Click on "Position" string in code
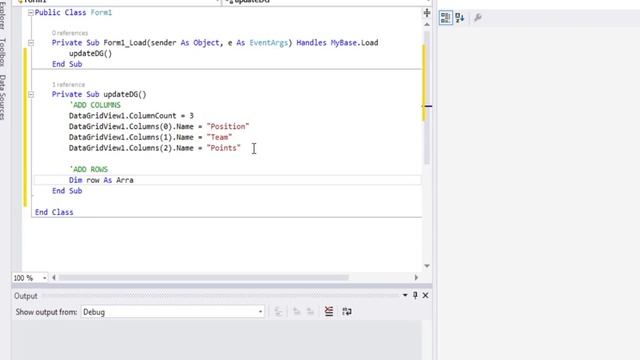This screenshot has width=640, height=360. (228, 127)
